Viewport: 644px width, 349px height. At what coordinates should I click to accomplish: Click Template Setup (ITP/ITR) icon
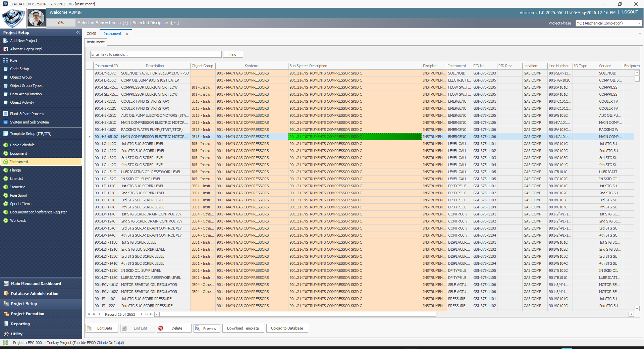click(6, 134)
